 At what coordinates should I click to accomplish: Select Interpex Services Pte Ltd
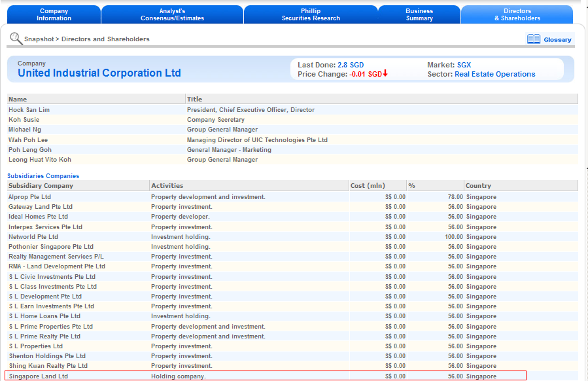(x=45, y=227)
